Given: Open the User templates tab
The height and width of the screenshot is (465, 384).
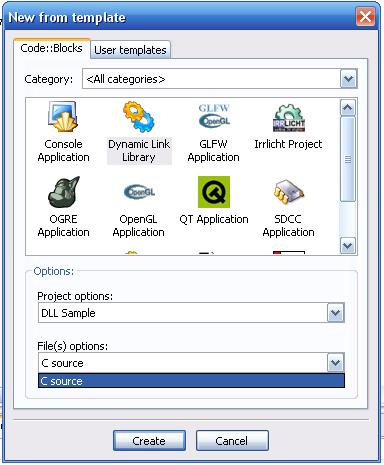Looking at the screenshot, I should click(130, 50).
